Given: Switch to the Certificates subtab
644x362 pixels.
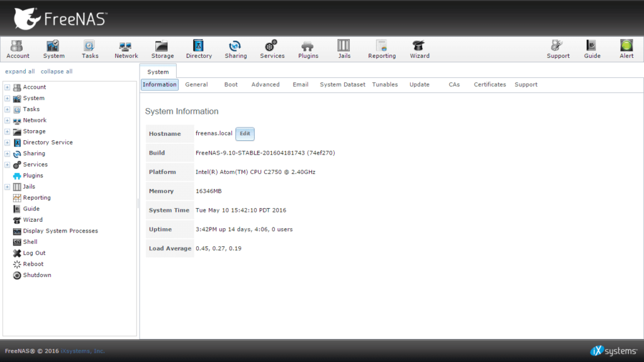Looking at the screenshot, I should click(489, 85).
